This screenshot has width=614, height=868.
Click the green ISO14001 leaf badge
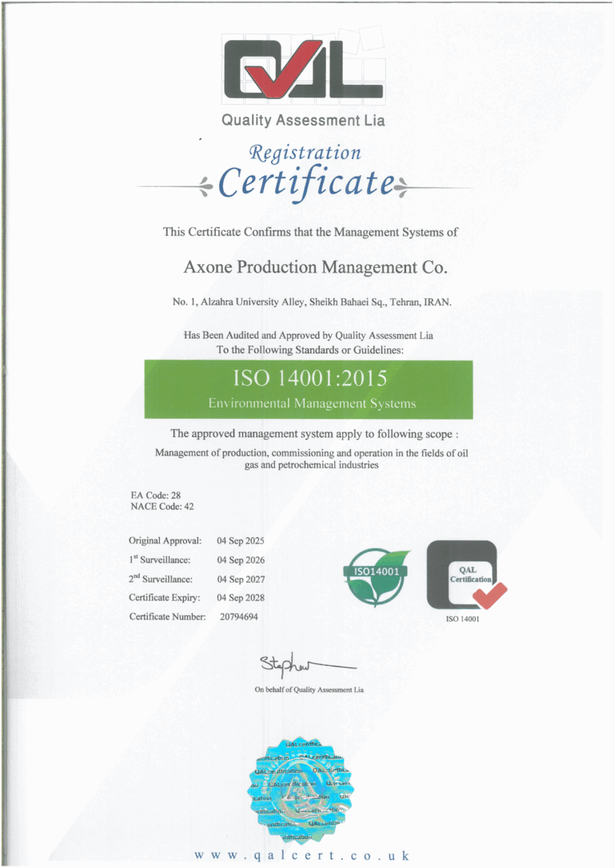click(377, 577)
